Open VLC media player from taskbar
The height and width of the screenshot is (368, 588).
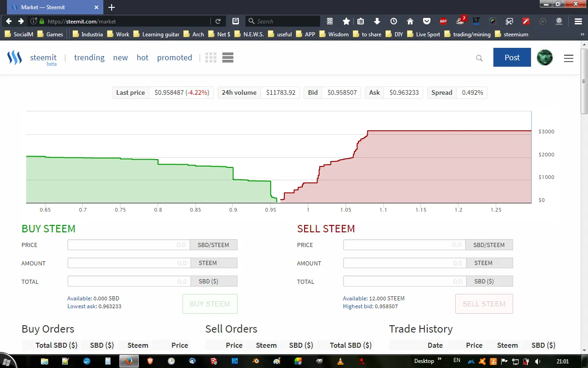coord(340,361)
